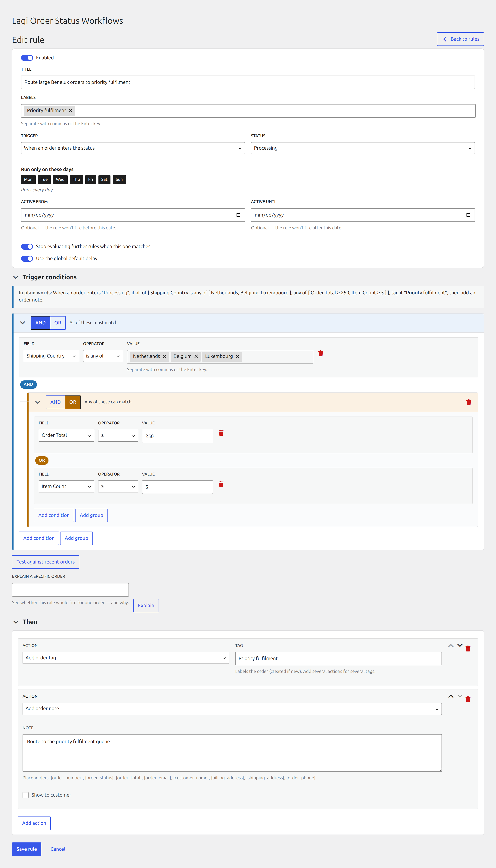Delete the nested OR condition group

tap(468, 402)
